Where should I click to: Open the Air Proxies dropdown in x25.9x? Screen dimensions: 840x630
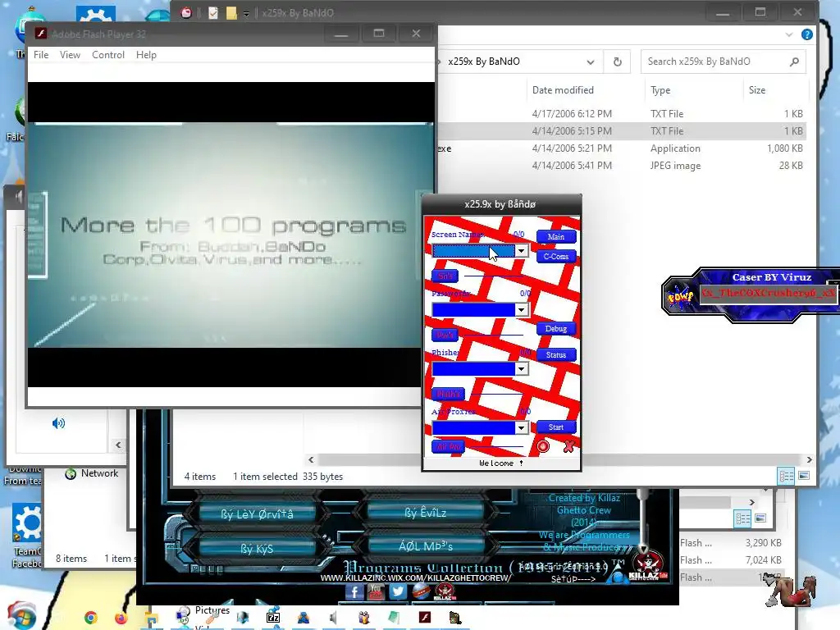[521, 427]
